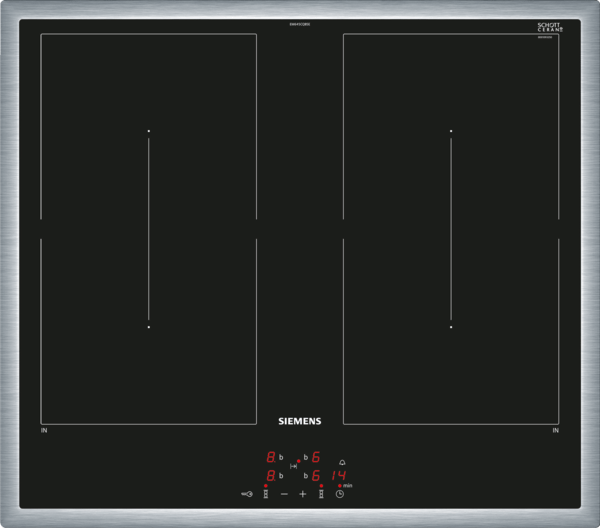Click the 'IN' label under left zone

44,430
